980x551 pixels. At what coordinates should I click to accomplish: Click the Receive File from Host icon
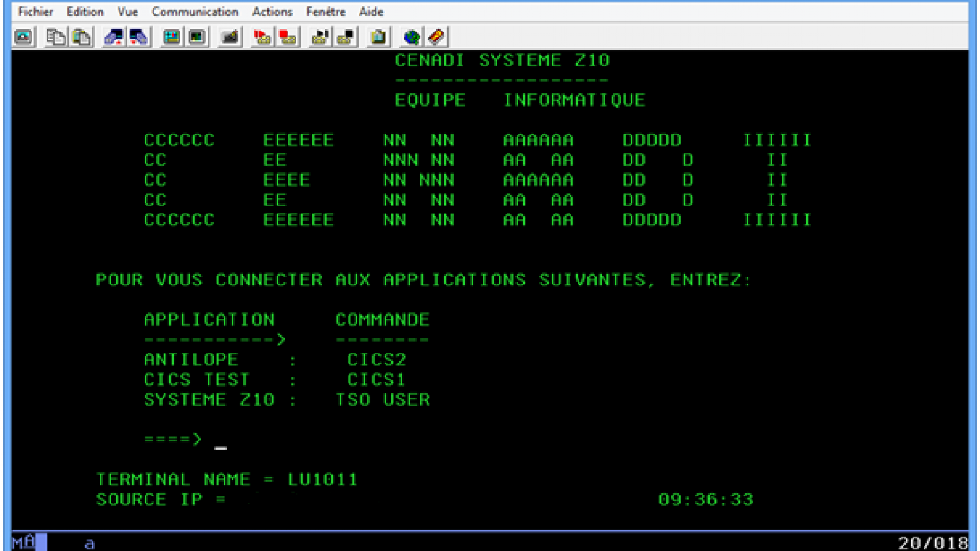(x=139, y=37)
